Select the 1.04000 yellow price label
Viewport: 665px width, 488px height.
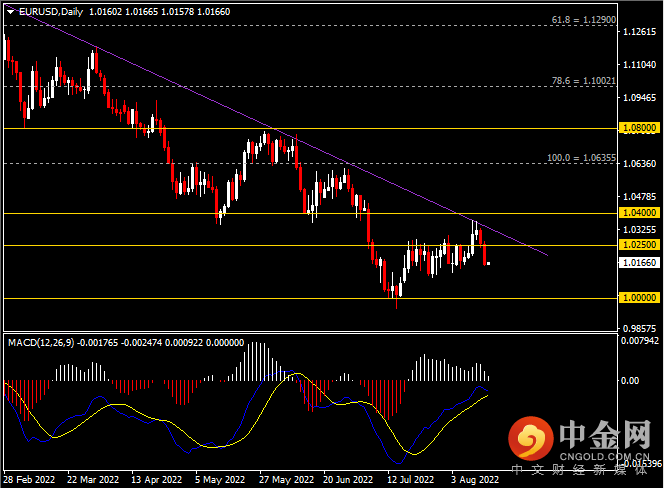click(x=640, y=212)
